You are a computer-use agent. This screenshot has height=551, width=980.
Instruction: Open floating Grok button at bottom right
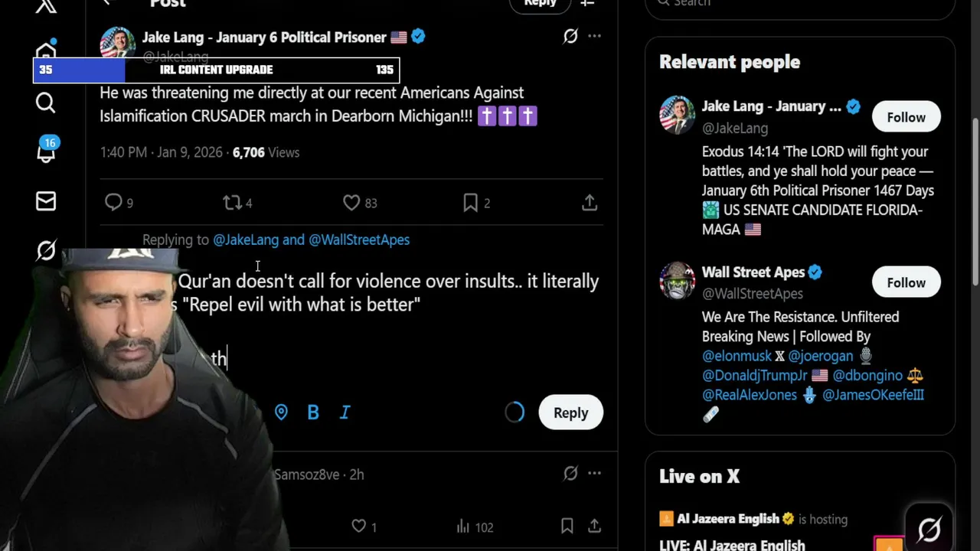929,529
